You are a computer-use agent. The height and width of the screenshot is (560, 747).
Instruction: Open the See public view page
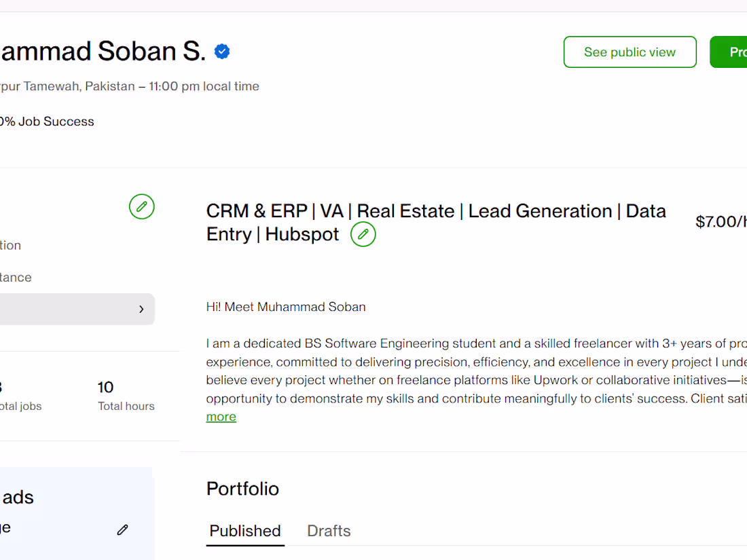click(x=630, y=52)
